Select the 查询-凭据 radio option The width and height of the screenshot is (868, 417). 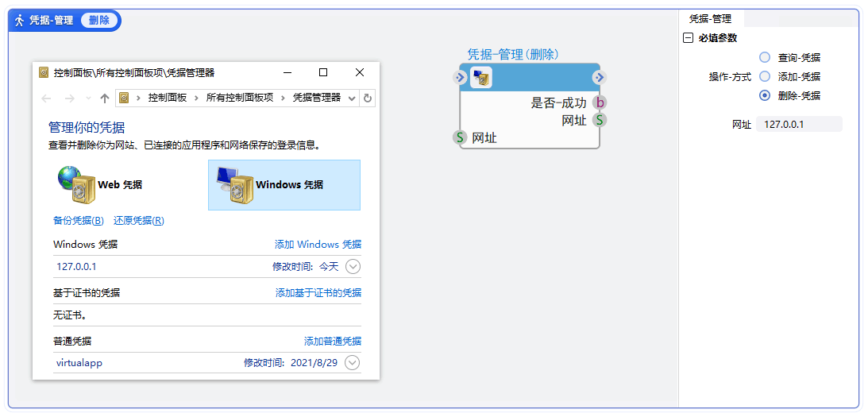765,57
